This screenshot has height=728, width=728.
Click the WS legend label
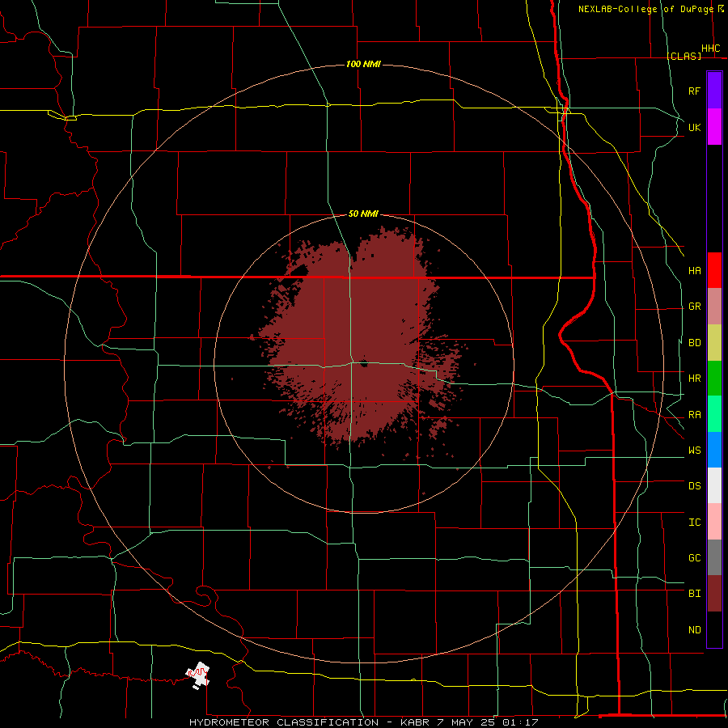click(694, 451)
